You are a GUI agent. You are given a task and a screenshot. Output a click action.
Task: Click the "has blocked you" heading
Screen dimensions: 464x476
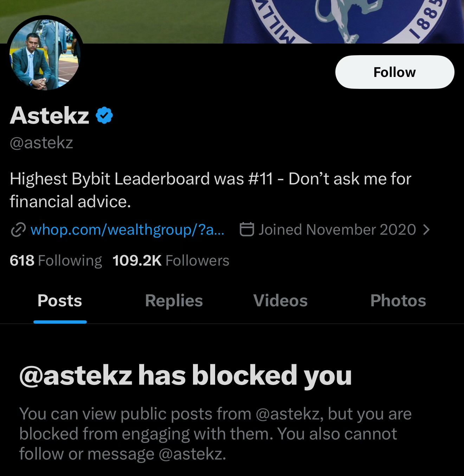coord(185,375)
